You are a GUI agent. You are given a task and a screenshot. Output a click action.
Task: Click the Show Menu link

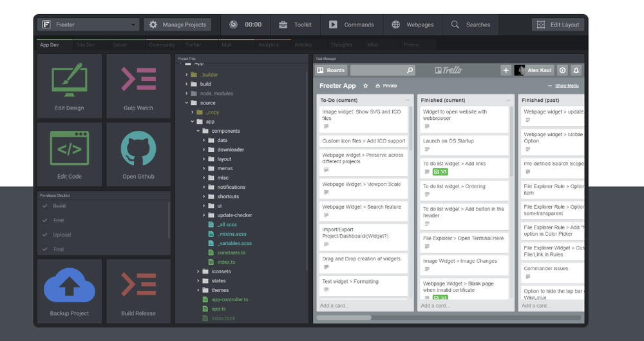pos(567,86)
